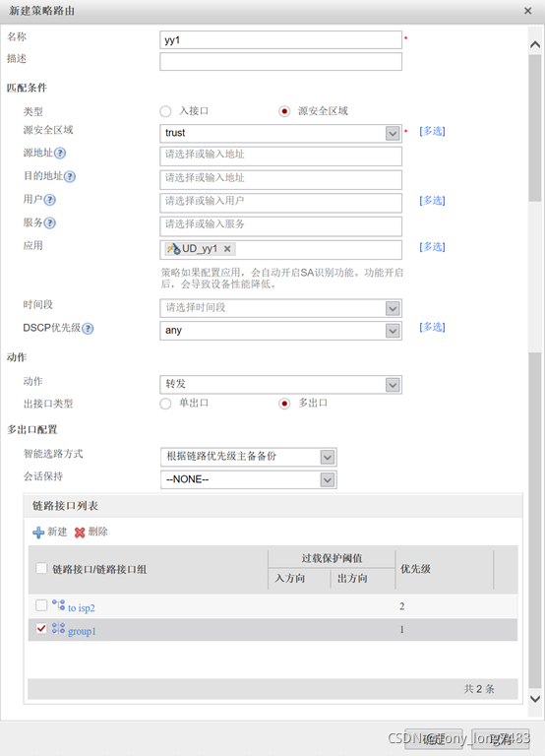Uncheck the group1 row checkbox

pyautogui.click(x=41, y=628)
